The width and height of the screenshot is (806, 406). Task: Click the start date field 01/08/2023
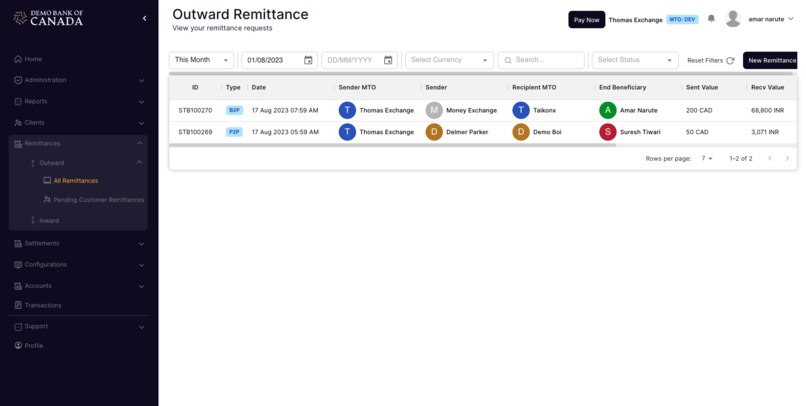click(280, 60)
